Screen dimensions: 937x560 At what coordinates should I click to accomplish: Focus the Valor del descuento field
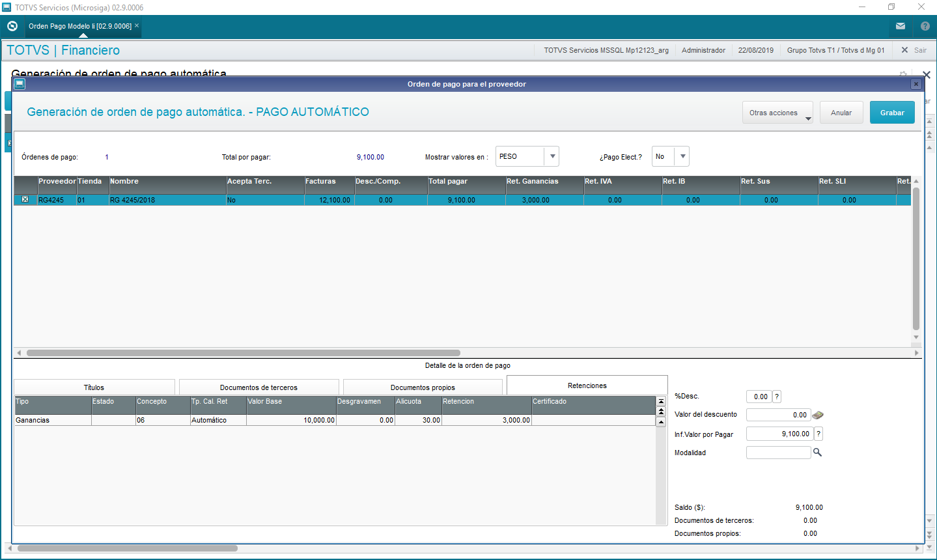pos(778,415)
